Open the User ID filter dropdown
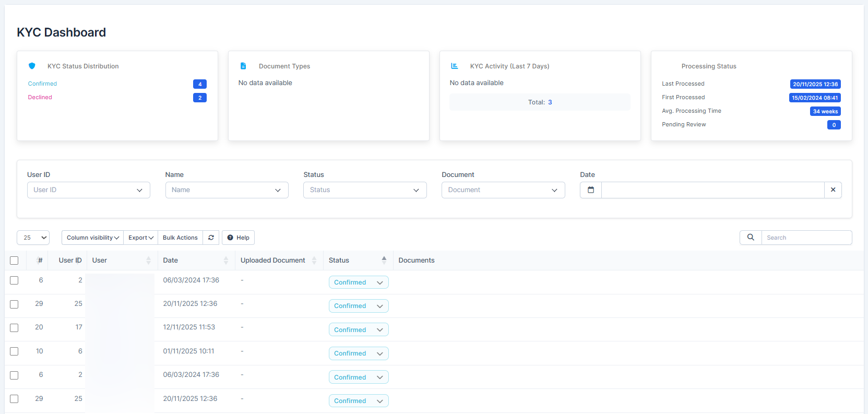The image size is (868, 414). (89, 190)
